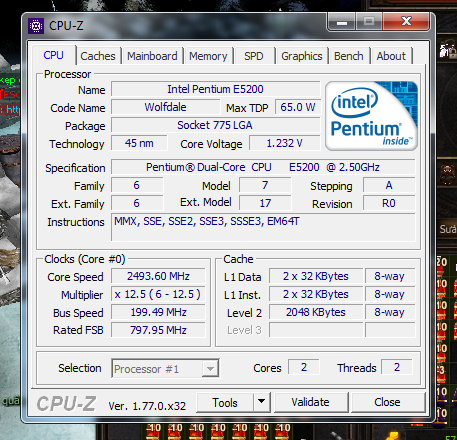Click the Core Voltage value 1.232 V

pyautogui.click(x=285, y=143)
